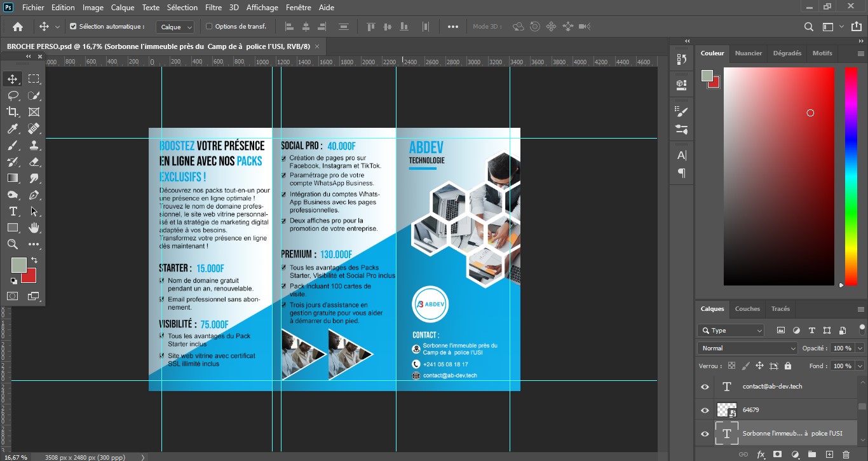This screenshot has width=868, height=461.
Task: Pick the Eyedropper tool
Action: 12,128
